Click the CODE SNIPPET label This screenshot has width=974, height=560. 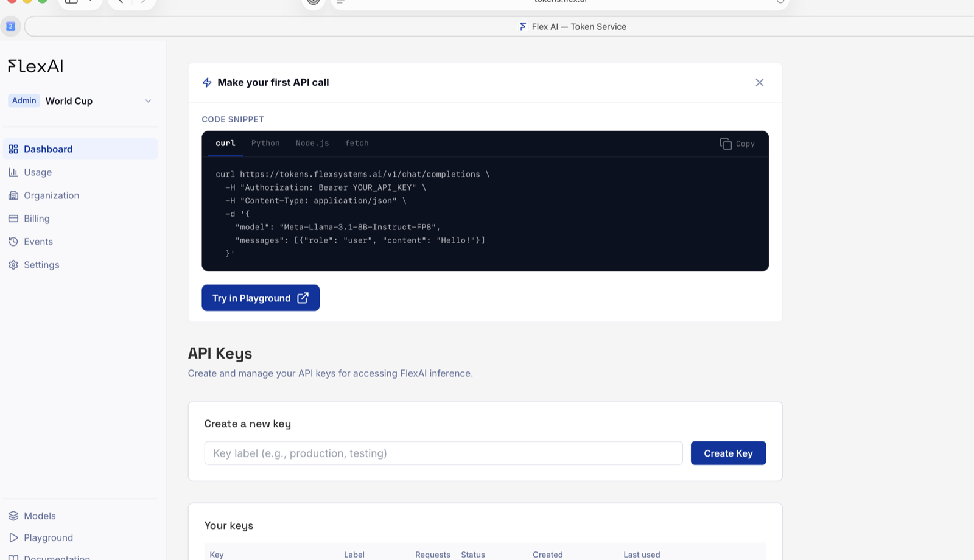pyautogui.click(x=233, y=119)
